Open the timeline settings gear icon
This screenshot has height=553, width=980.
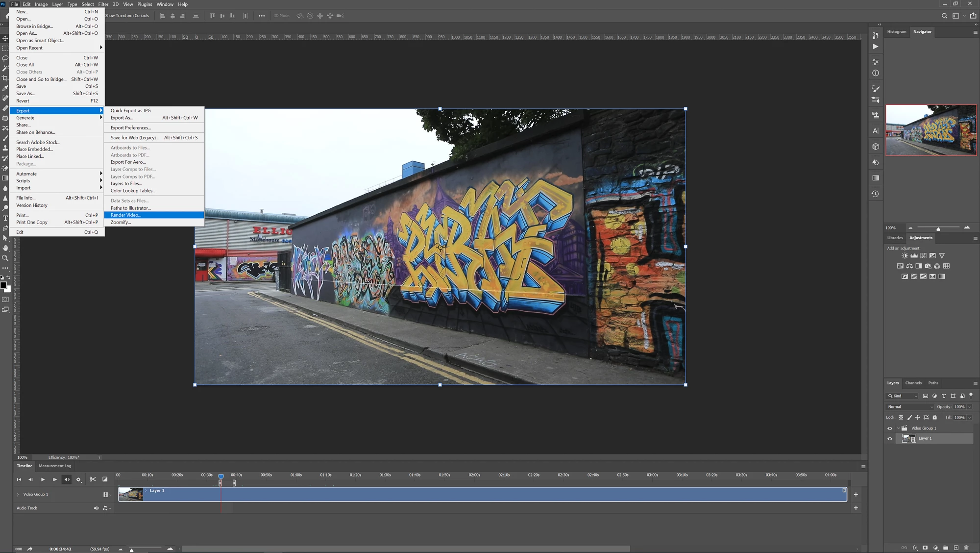(x=78, y=479)
